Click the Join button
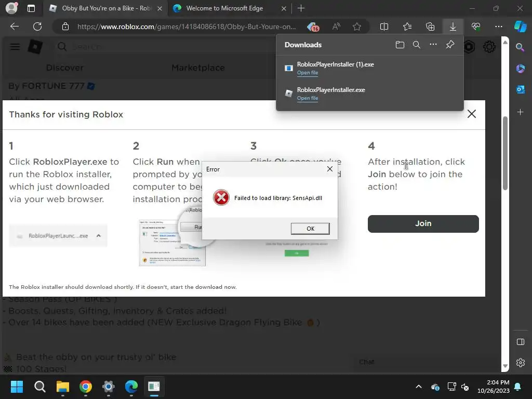This screenshot has height=399, width=532. tap(423, 223)
